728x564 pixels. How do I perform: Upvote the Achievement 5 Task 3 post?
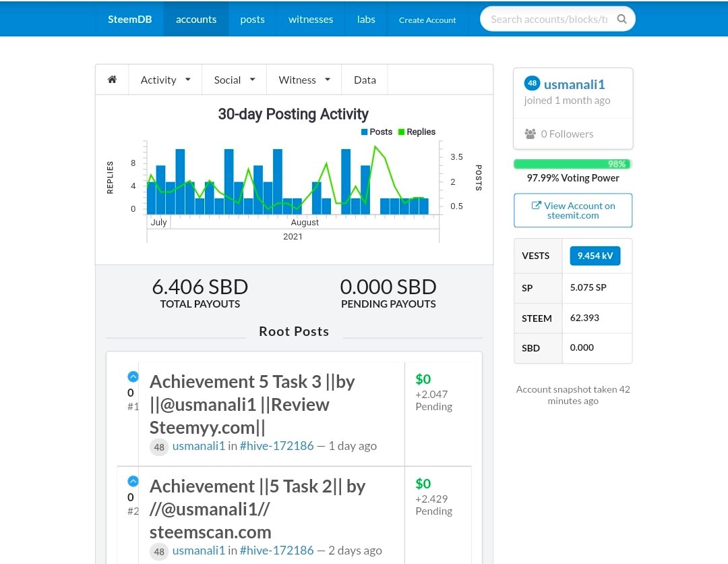(133, 376)
